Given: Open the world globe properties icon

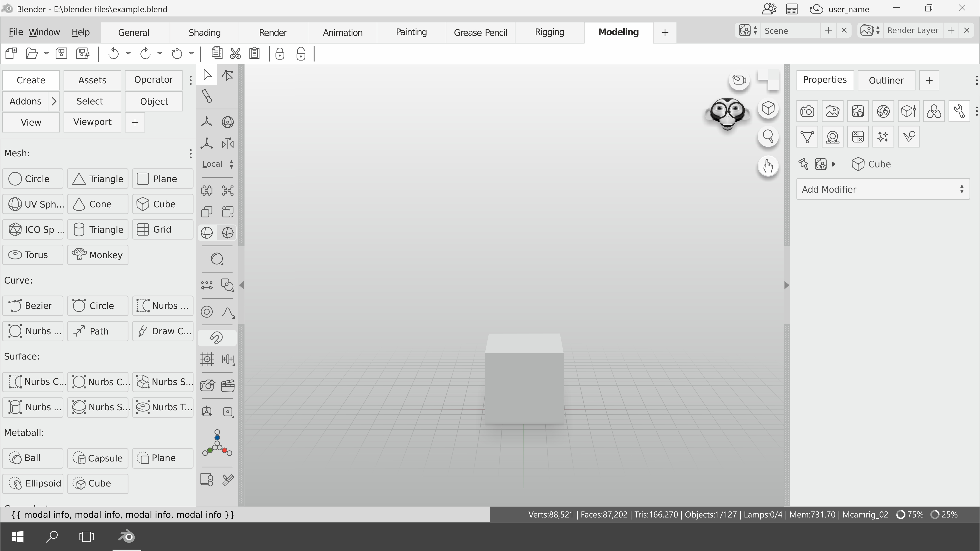Looking at the screenshot, I should pyautogui.click(x=883, y=111).
